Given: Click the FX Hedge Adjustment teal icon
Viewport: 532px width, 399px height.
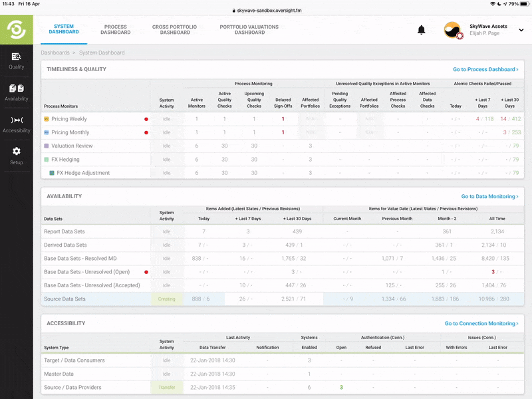Looking at the screenshot, I should pos(52,173).
